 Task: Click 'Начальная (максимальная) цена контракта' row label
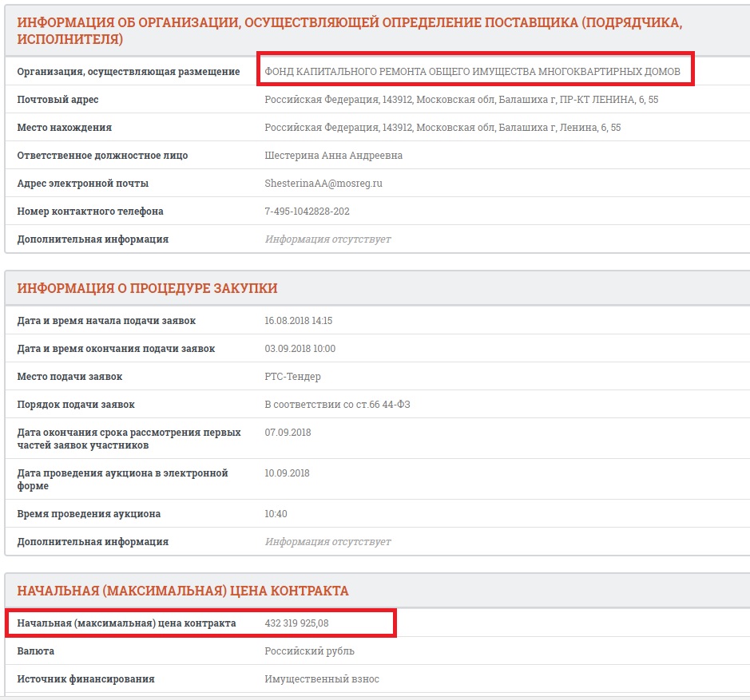coord(126,623)
